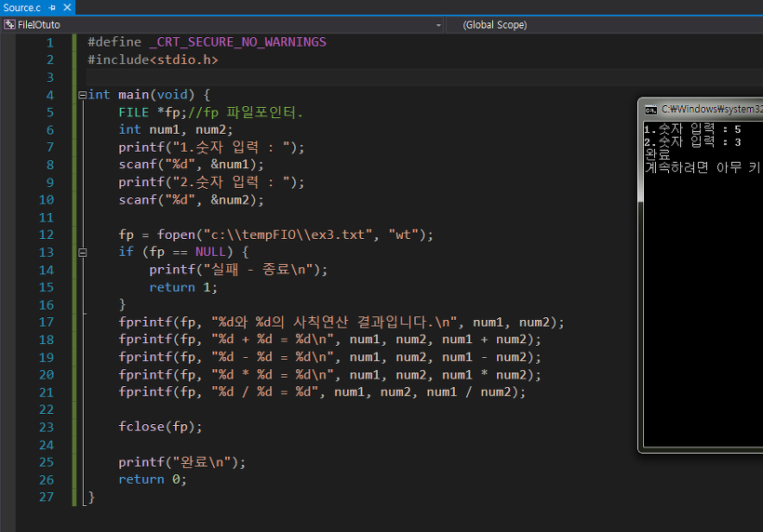Click the '완료' output in console
This screenshot has width=763, height=532.
[x=658, y=154]
